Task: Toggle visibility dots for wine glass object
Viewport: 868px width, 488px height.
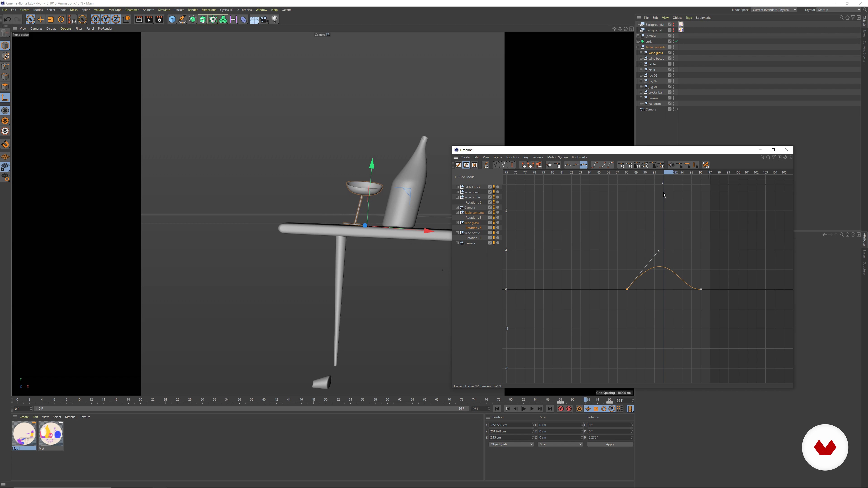Action: point(674,53)
